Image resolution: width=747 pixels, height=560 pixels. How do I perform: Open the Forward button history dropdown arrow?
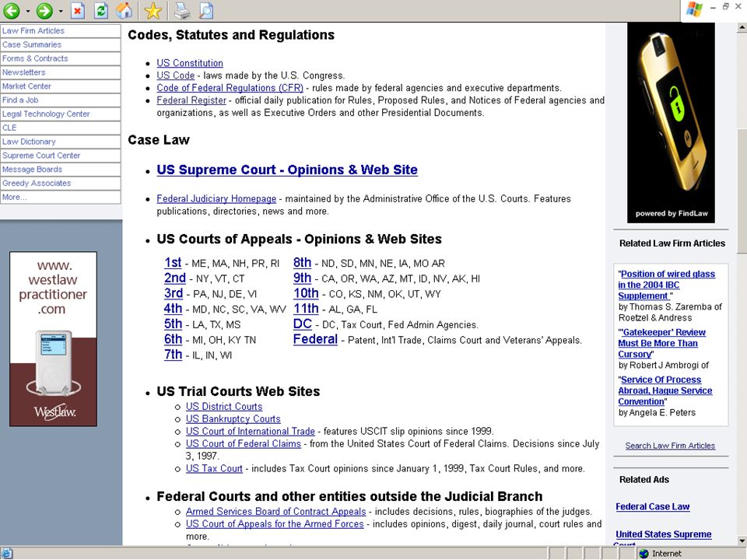tap(61, 11)
